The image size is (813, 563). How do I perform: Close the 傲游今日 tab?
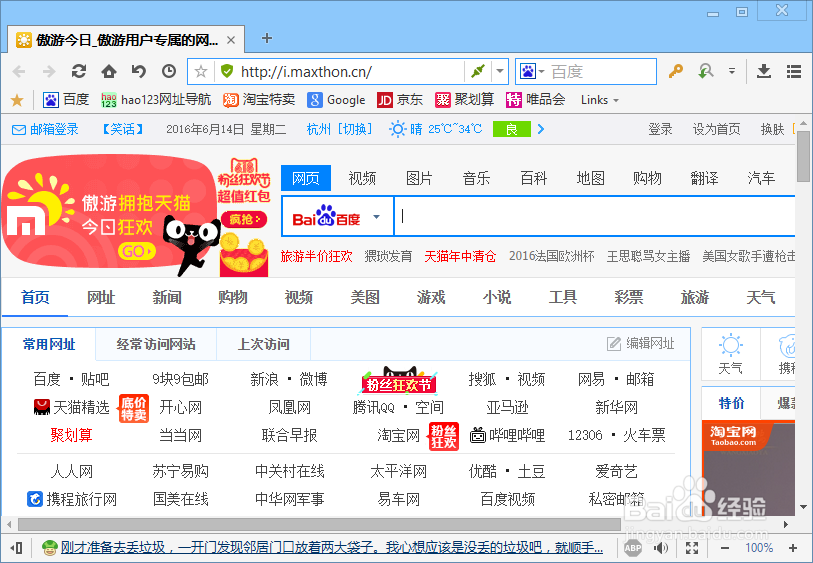pos(231,40)
